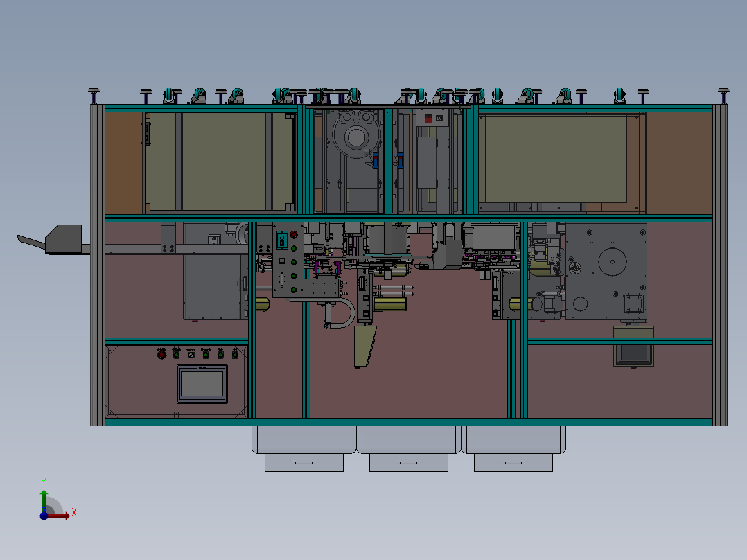Select the large circular disc on the right gray plate
Screen dimensions: 747x560
click(612, 262)
